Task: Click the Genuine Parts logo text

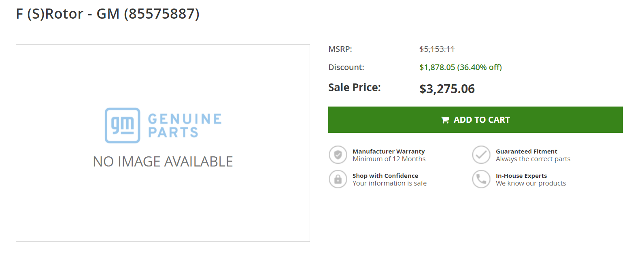Action: tap(185, 126)
